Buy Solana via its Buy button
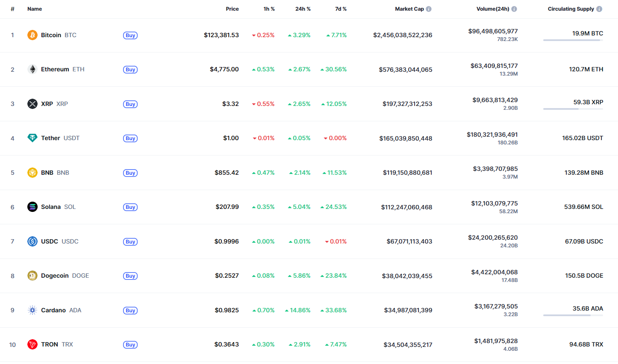 coord(130,207)
